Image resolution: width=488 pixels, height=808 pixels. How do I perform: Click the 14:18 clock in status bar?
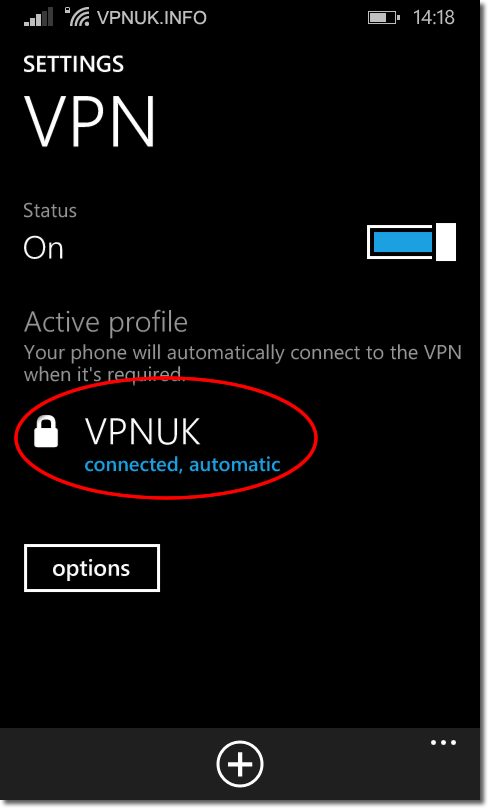point(434,18)
